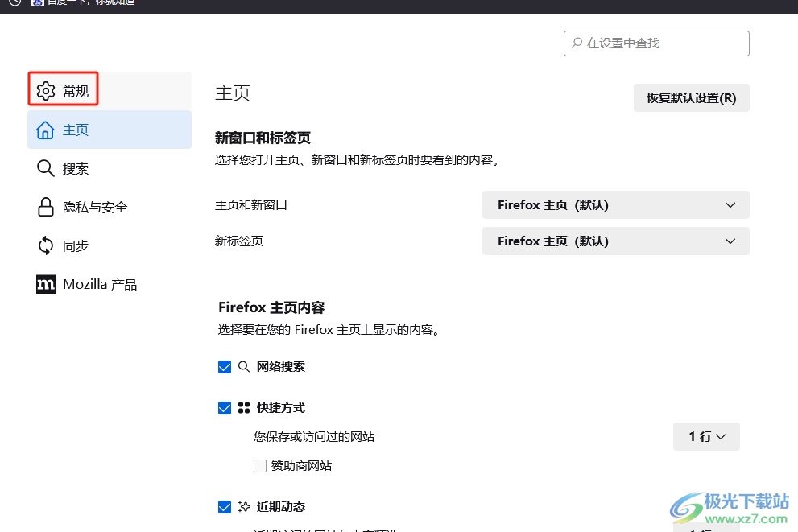Open the 主页和新窗口 dropdown

click(x=615, y=205)
